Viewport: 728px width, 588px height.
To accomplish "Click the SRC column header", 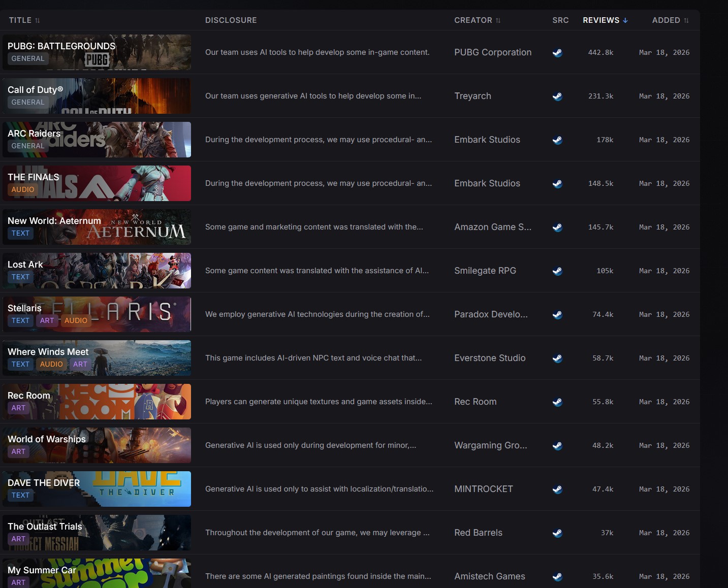I will click(560, 20).
